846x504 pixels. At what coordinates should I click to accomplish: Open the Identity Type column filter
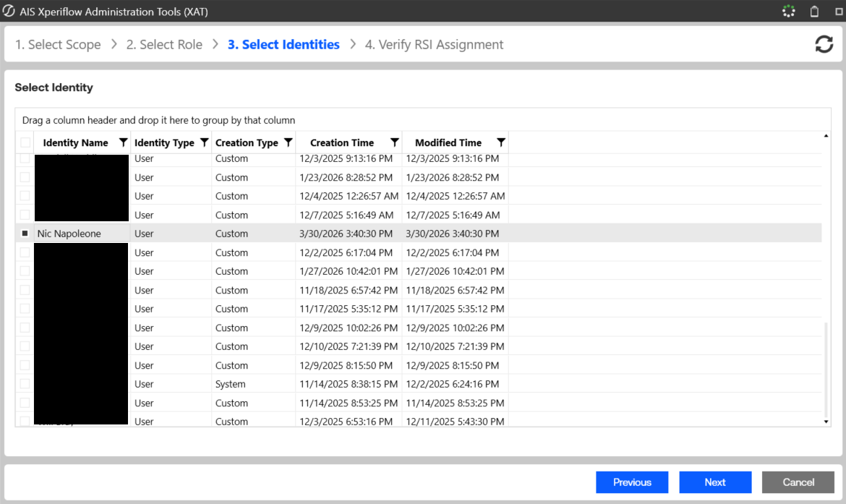[x=204, y=142]
